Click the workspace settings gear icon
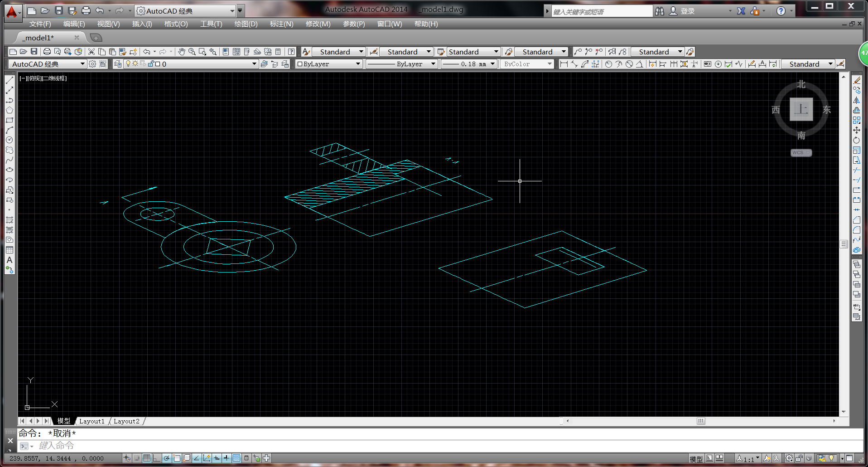The height and width of the screenshot is (467, 868). coord(92,64)
